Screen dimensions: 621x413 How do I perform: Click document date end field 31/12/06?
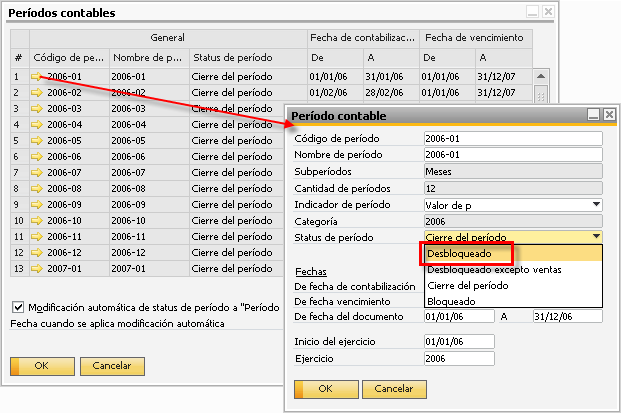568,316
